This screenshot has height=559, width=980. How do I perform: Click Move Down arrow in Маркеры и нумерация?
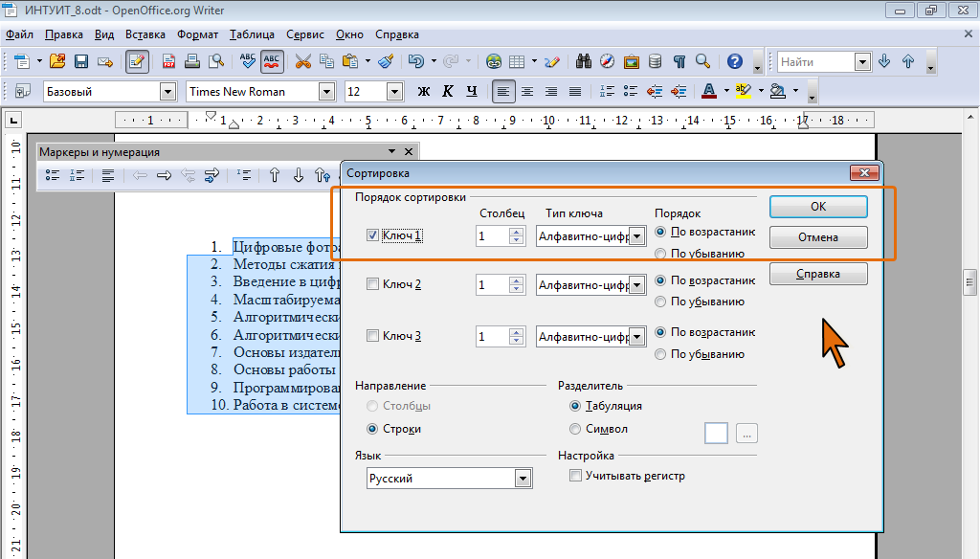pyautogui.click(x=299, y=176)
